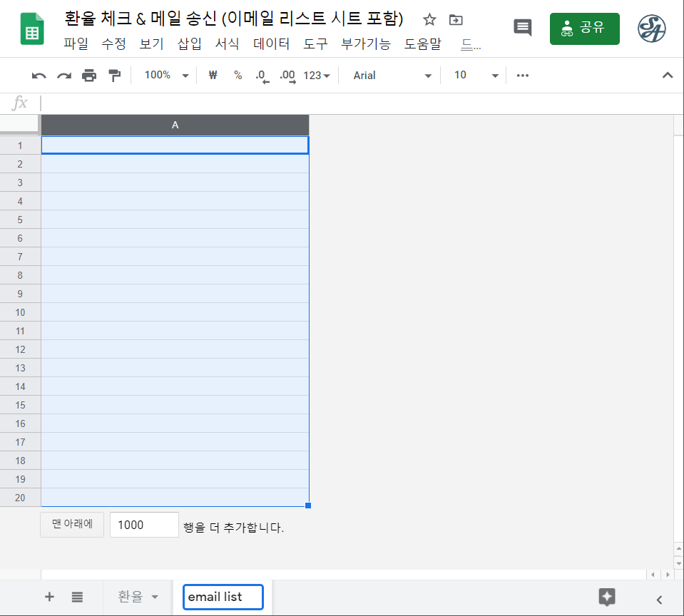Apply percent format
Viewport: 684px width, 616px height.
237,75
